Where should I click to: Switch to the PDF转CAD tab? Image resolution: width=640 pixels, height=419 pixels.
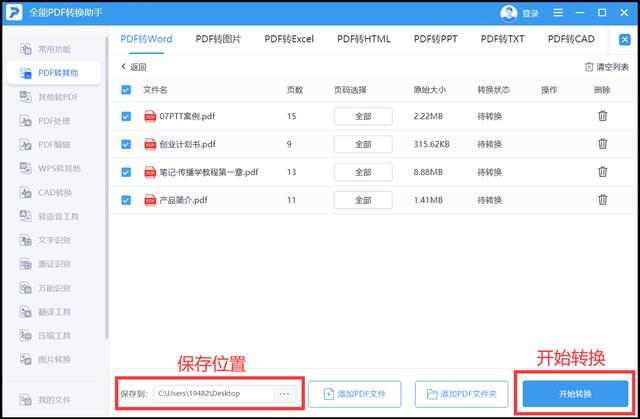pos(571,39)
